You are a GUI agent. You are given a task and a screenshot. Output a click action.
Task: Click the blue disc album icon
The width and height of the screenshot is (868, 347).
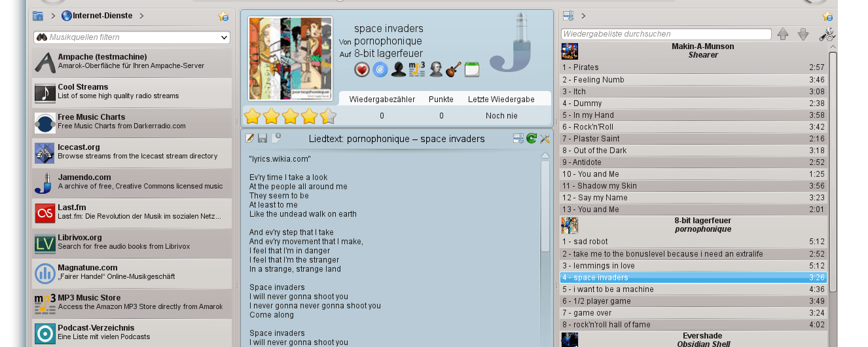(x=380, y=69)
